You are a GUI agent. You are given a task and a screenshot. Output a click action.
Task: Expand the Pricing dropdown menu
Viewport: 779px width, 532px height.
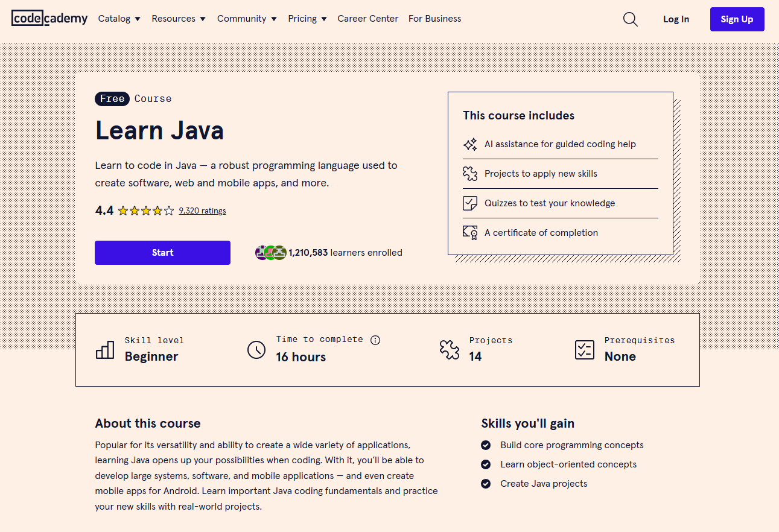pyautogui.click(x=308, y=19)
